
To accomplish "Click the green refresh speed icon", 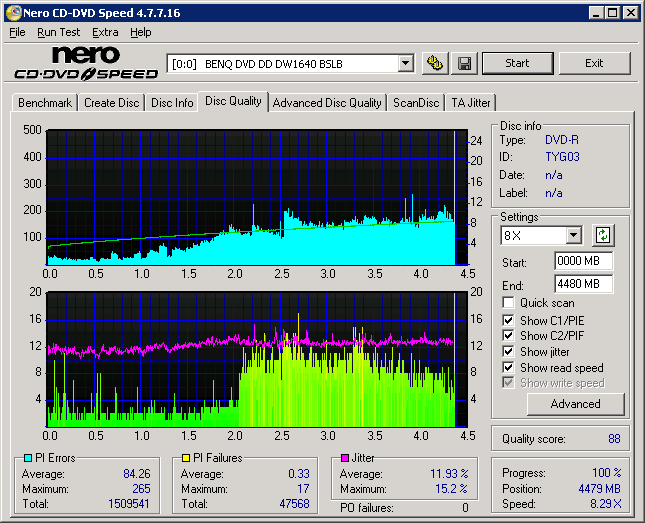I will pos(602,236).
